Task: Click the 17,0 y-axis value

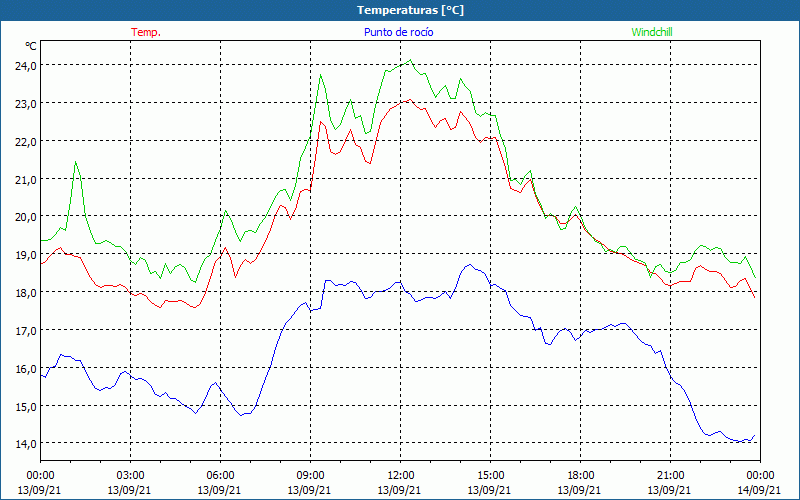Action: (26, 331)
